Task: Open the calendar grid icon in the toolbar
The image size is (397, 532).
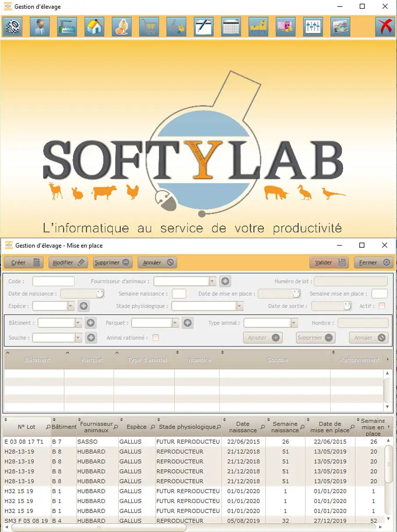Action: [x=231, y=27]
